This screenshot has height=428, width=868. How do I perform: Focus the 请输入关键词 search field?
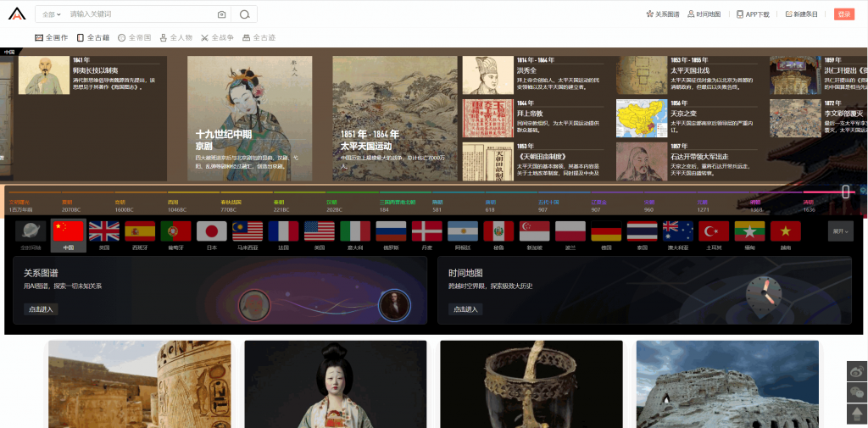[x=140, y=14]
